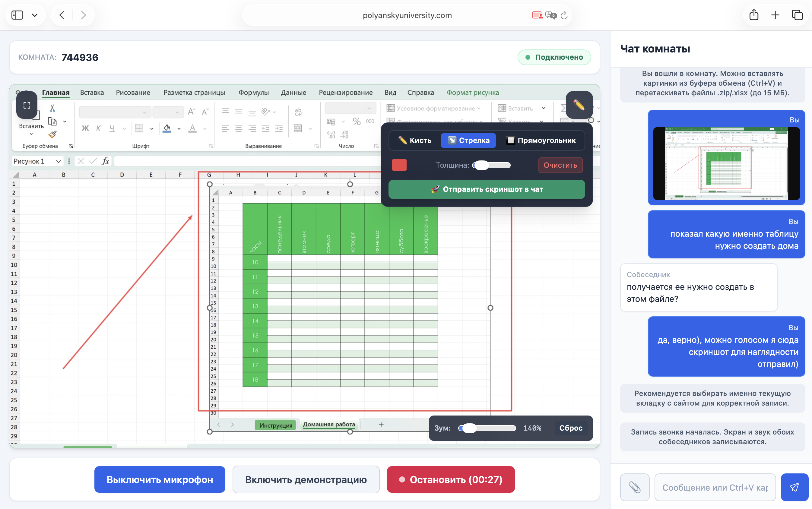Image resolution: width=812 pixels, height=509 pixels.
Task: Click the Safari share icon
Action: tap(754, 15)
